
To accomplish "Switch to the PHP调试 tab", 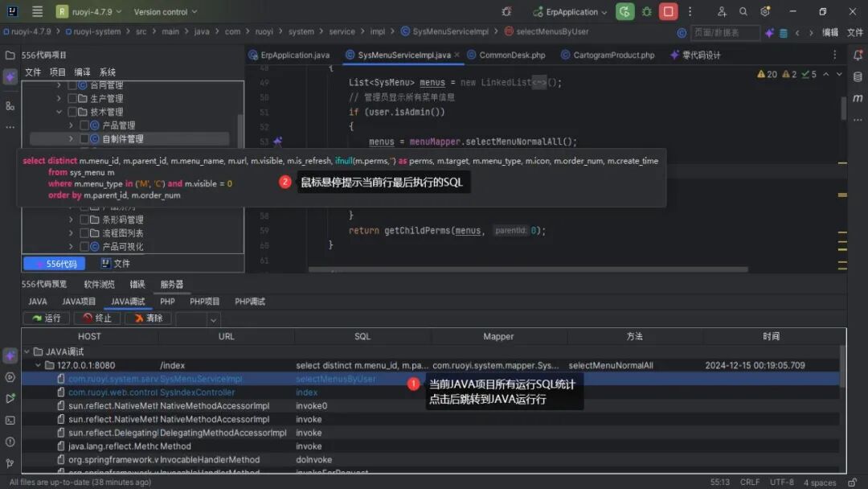I will (250, 302).
